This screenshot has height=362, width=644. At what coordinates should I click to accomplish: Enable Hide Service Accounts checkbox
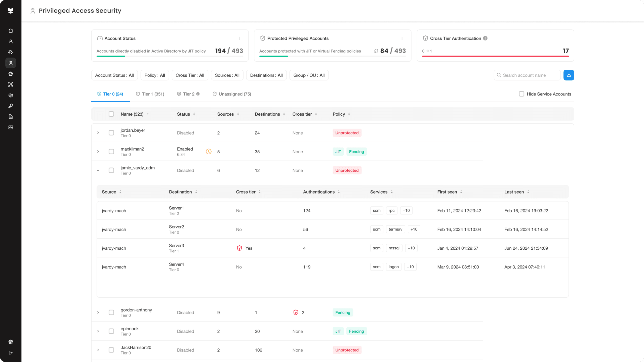(521, 94)
